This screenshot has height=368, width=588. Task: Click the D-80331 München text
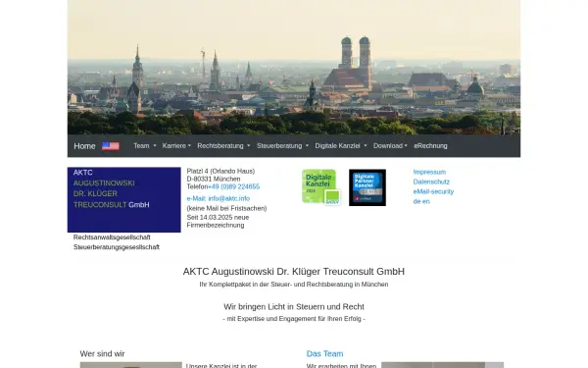click(214, 179)
